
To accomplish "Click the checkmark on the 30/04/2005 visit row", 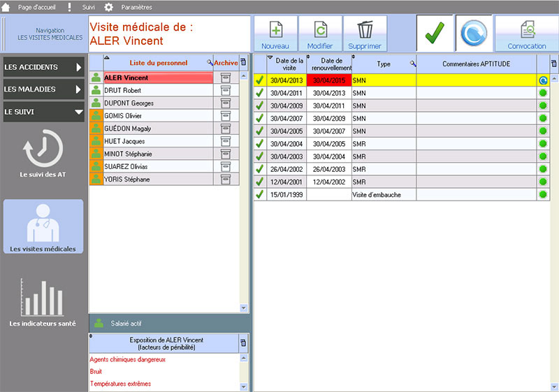I will tap(260, 131).
